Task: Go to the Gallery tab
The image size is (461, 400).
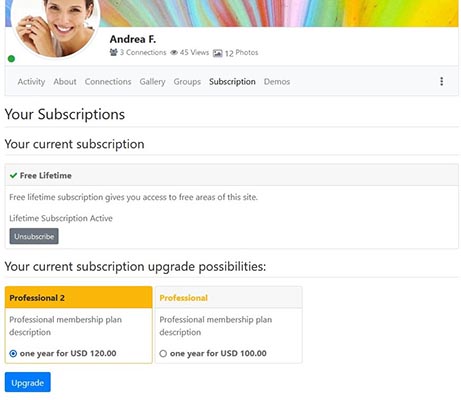Action: click(152, 82)
